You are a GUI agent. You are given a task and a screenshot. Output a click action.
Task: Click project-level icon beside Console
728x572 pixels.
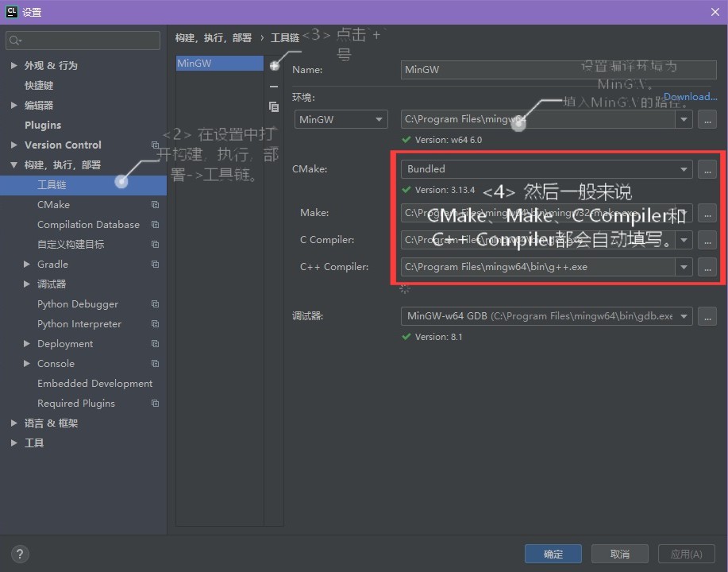(x=155, y=363)
